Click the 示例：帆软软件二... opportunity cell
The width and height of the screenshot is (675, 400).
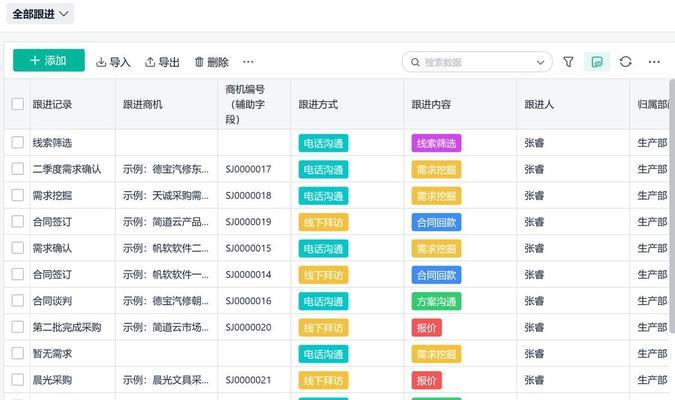(166, 248)
